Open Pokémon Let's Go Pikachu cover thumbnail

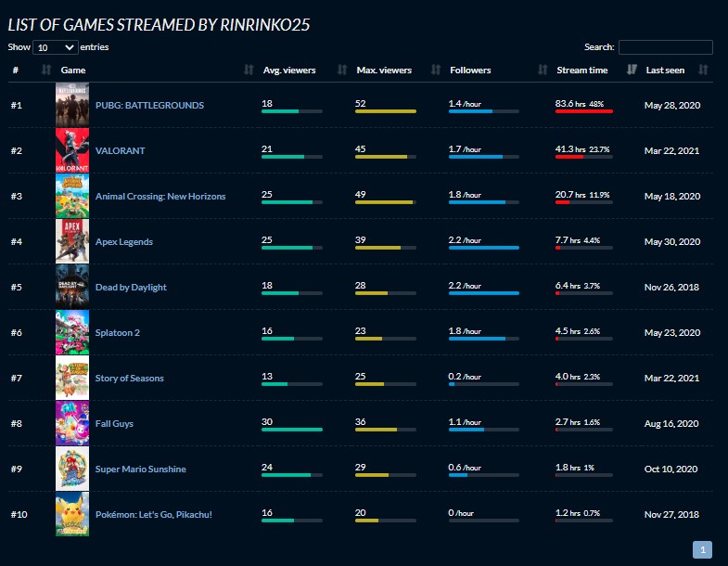(x=72, y=514)
